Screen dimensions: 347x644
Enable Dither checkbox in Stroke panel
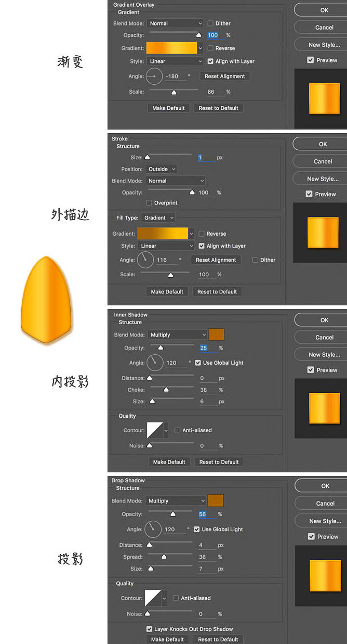click(255, 260)
